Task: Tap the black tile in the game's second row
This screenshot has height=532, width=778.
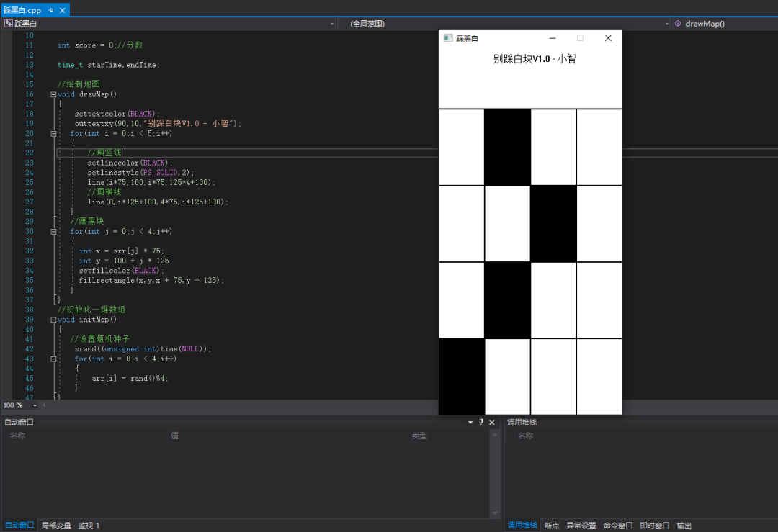Action: (554, 224)
